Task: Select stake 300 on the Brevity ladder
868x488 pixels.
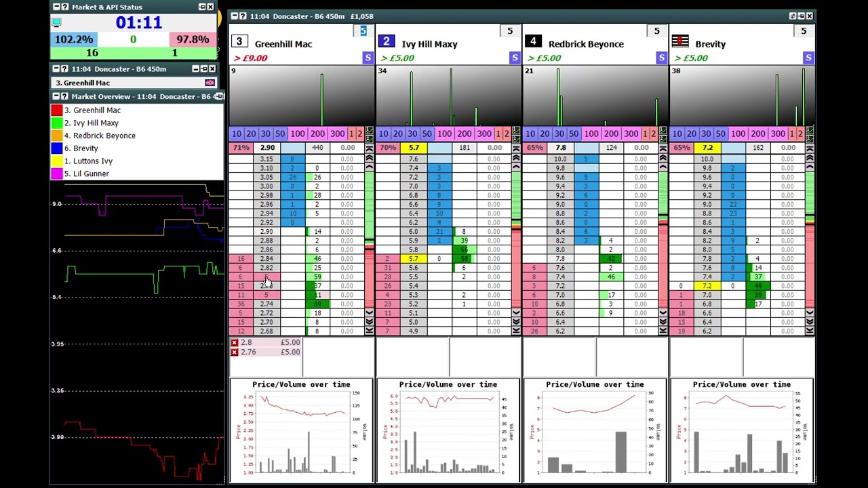Action: tap(778, 134)
